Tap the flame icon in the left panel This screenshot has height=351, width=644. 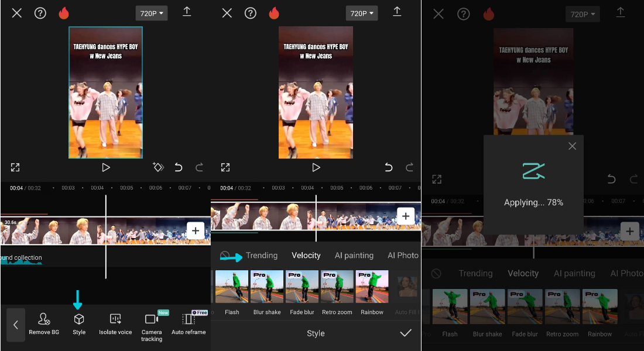pyautogui.click(x=64, y=13)
